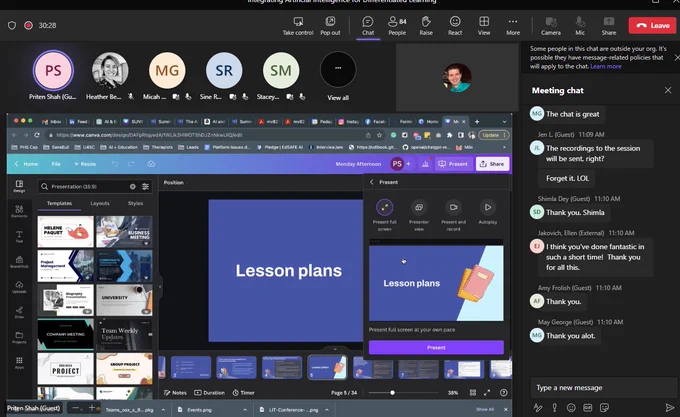Pop out the shared content
Viewport: 680px width, 417px height.
pyautogui.click(x=330, y=26)
